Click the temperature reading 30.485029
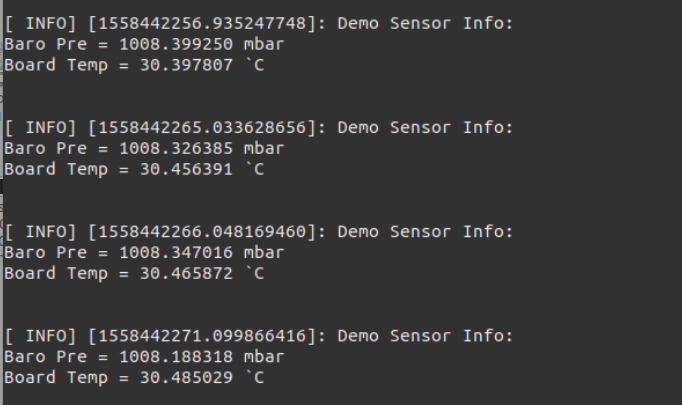682x405 pixels. click(x=186, y=378)
